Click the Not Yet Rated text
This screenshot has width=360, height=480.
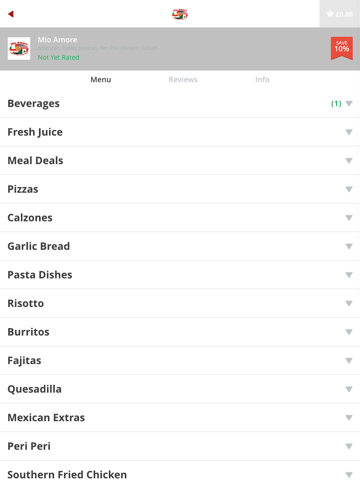tap(58, 57)
